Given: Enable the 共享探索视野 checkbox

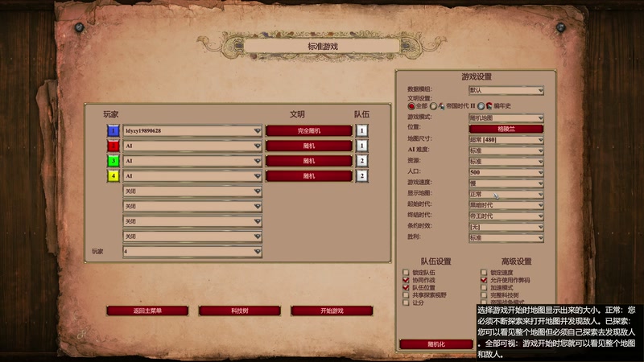Looking at the screenshot, I should (x=406, y=295).
